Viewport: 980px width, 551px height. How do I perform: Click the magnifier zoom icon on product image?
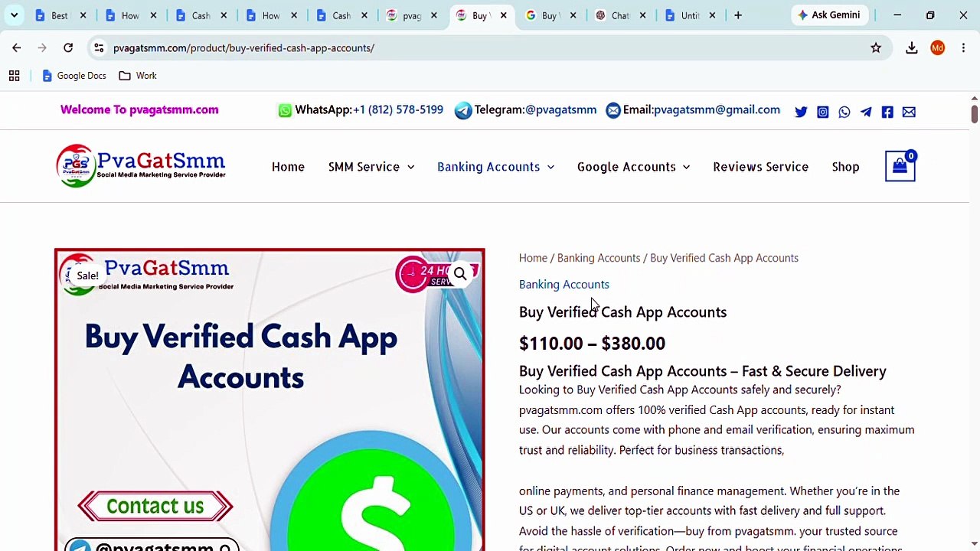[460, 273]
